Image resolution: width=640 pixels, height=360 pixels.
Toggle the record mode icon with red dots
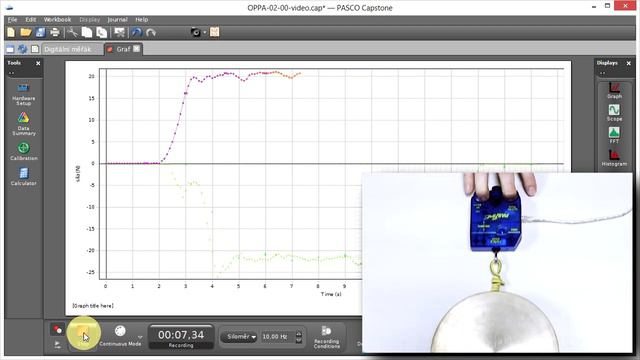click(x=58, y=329)
